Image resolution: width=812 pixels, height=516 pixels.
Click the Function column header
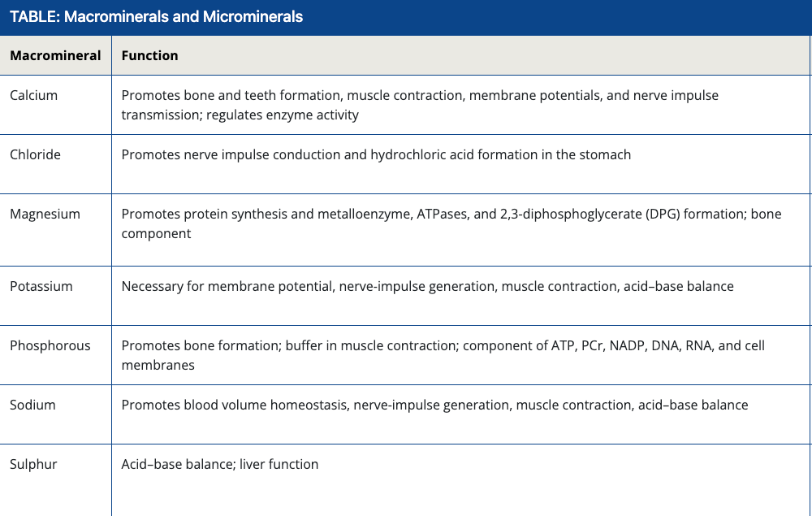tap(149, 56)
